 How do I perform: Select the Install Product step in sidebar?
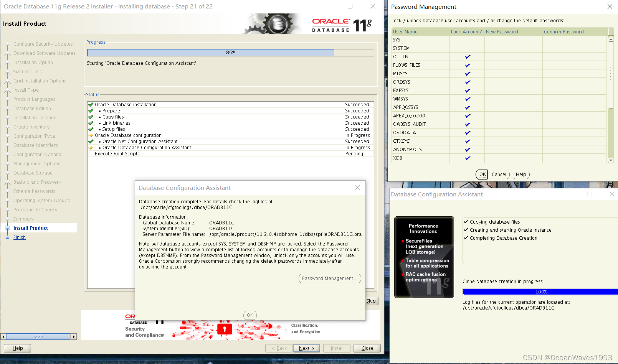click(x=31, y=228)
